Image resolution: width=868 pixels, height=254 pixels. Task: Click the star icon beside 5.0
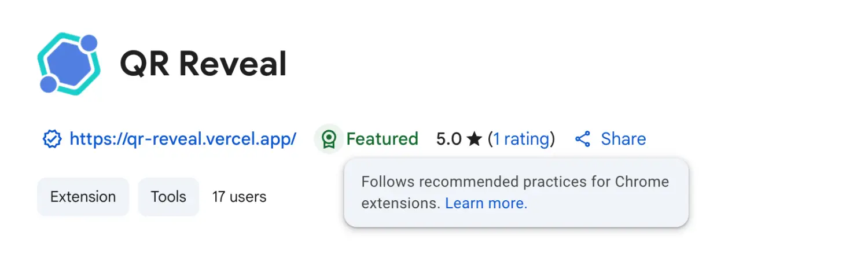point(475,139)
